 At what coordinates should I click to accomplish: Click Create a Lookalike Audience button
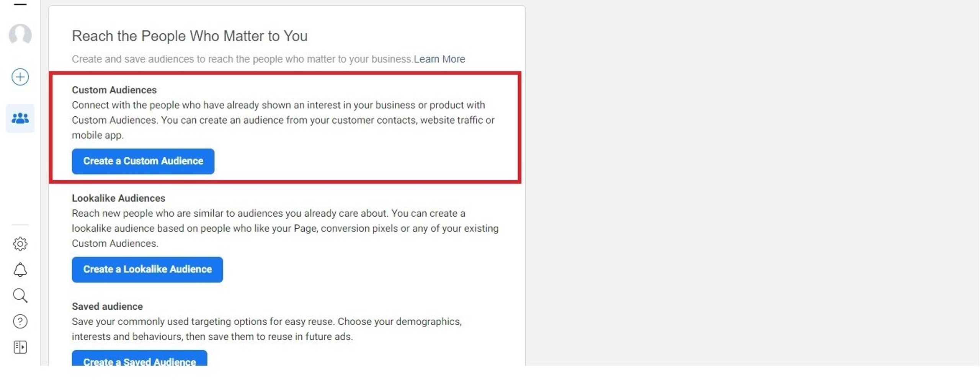tap(147, 269)
